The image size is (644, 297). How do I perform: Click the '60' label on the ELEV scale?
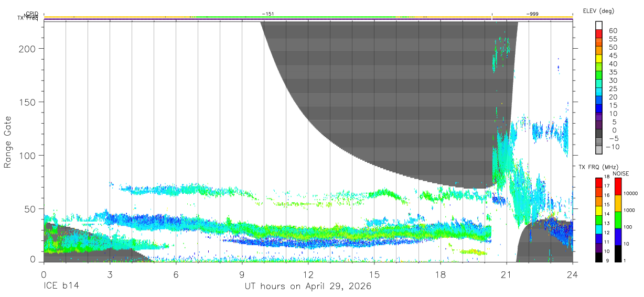[613, 31]
